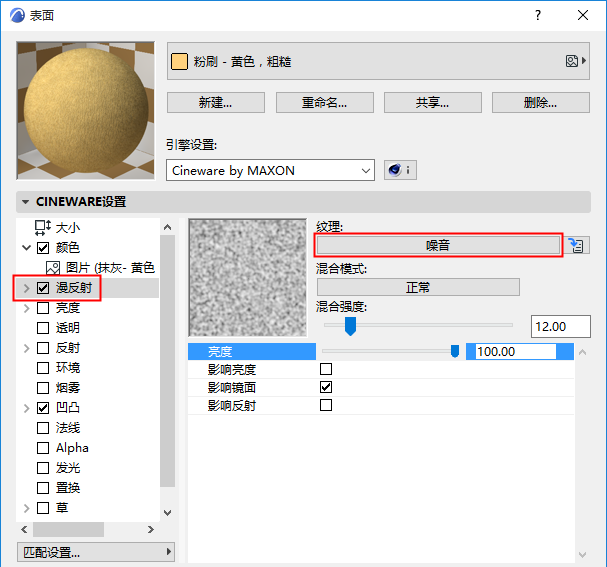Click the texture options arrow icon beside 噪音

click(576, 245)
